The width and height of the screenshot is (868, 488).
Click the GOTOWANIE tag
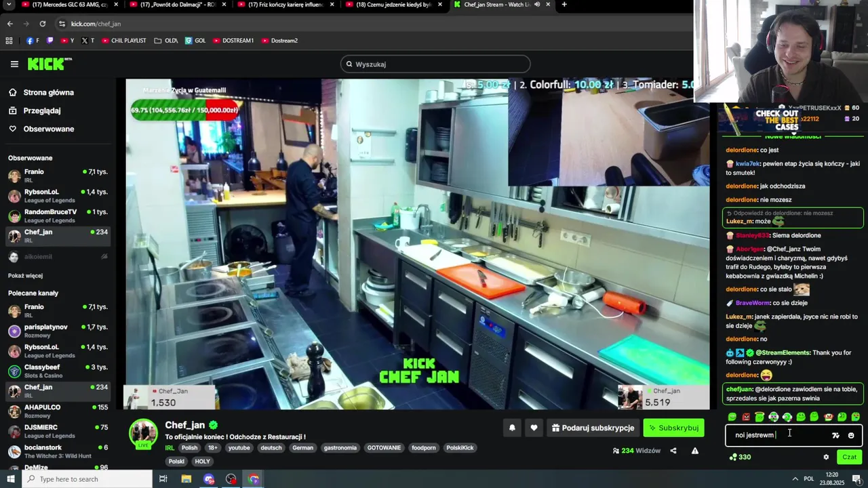point(384,448)
